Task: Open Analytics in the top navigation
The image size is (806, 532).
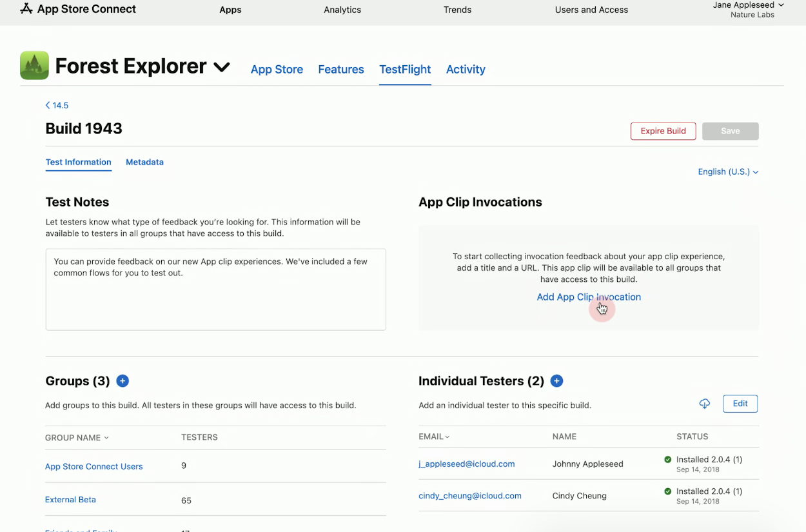Action: point(342,10)
